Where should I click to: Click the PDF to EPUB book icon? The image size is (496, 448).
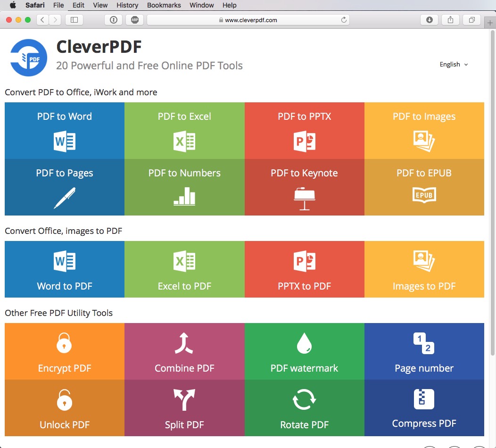(x=424, y=195)
